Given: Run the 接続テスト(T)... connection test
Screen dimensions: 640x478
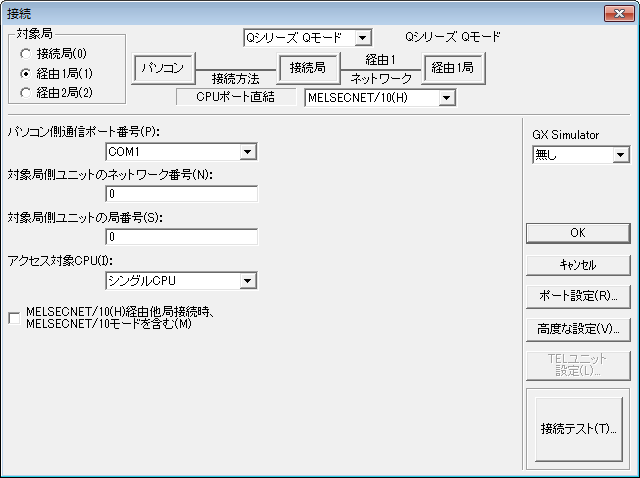Looking at the screenshot, I should [576, 429].
